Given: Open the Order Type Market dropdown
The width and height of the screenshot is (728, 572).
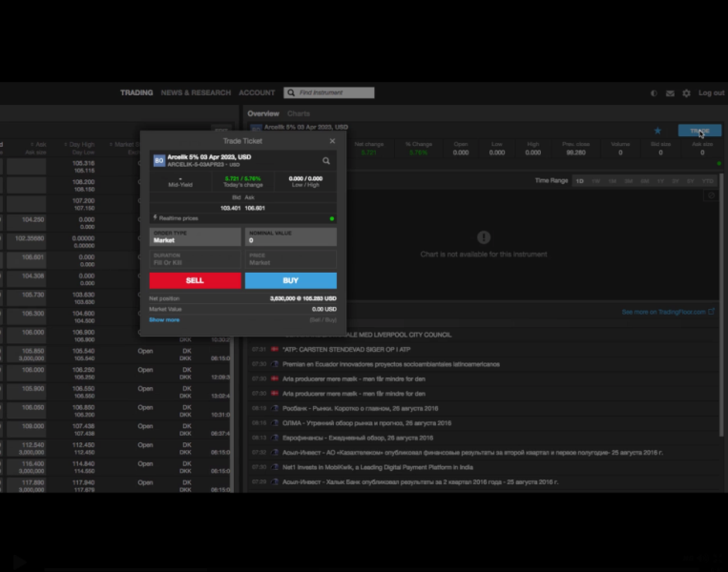Looking at the screenshot, I should pyautogui.click(x=195, y=236).
